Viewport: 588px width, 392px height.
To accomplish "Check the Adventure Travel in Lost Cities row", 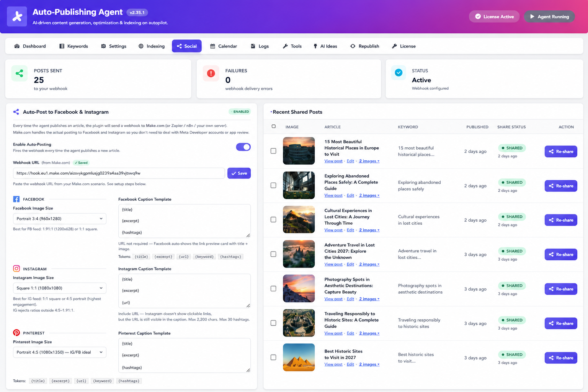I will (273, 254).
